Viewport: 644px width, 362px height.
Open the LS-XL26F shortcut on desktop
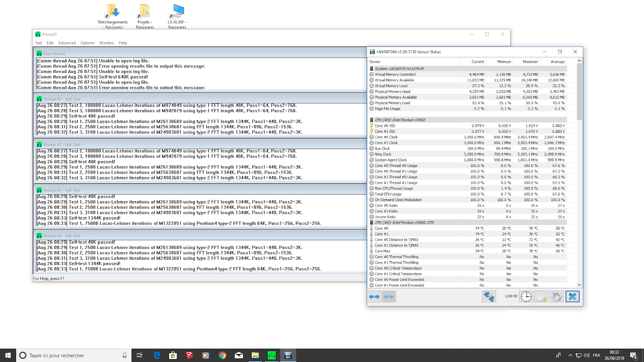pyautogui.click(x=177, y=16)
